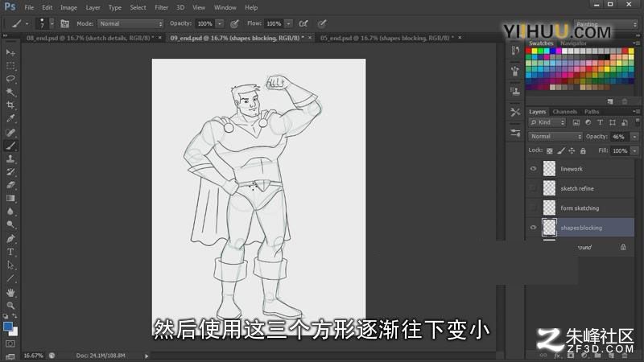Enable airbrush build-up effects
This screenshot has height=362, width=644.
coord(303,24)
